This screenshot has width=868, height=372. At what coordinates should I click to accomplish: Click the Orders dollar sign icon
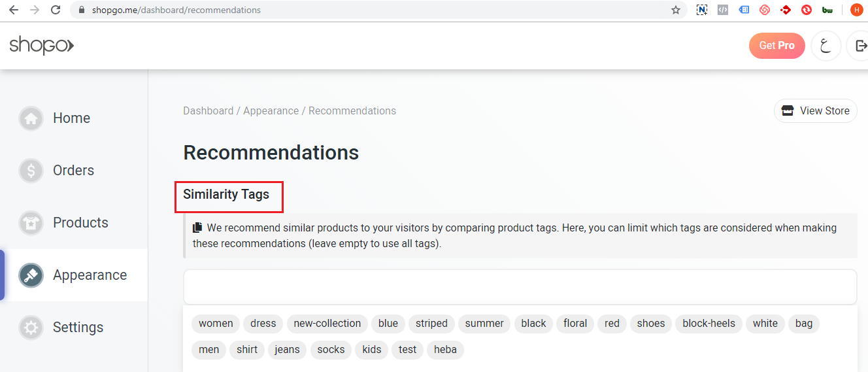31,171
